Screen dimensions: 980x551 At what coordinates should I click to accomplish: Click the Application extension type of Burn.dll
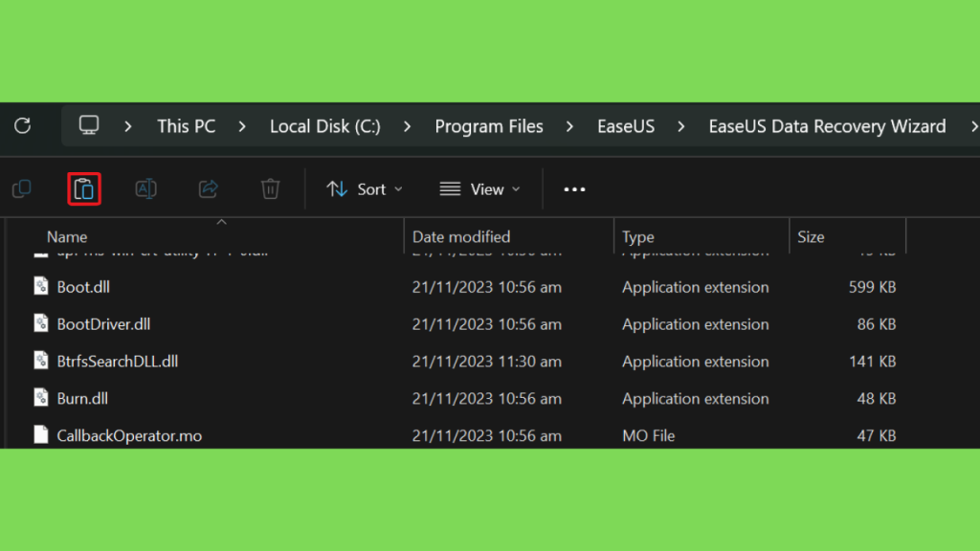point(695,399)
